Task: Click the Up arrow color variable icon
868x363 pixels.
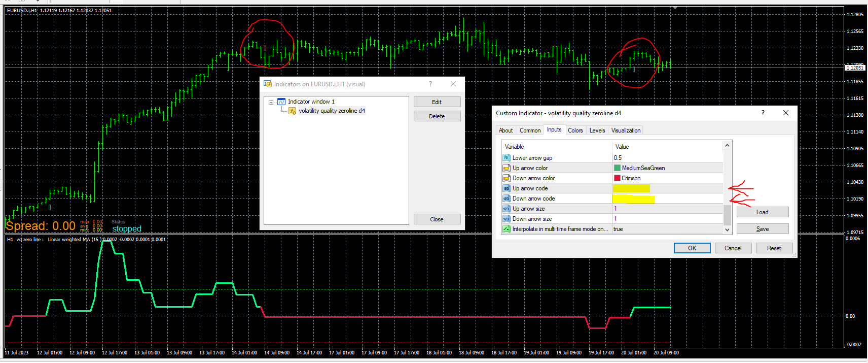Action: pyautogui.click(x=506, y=168)
